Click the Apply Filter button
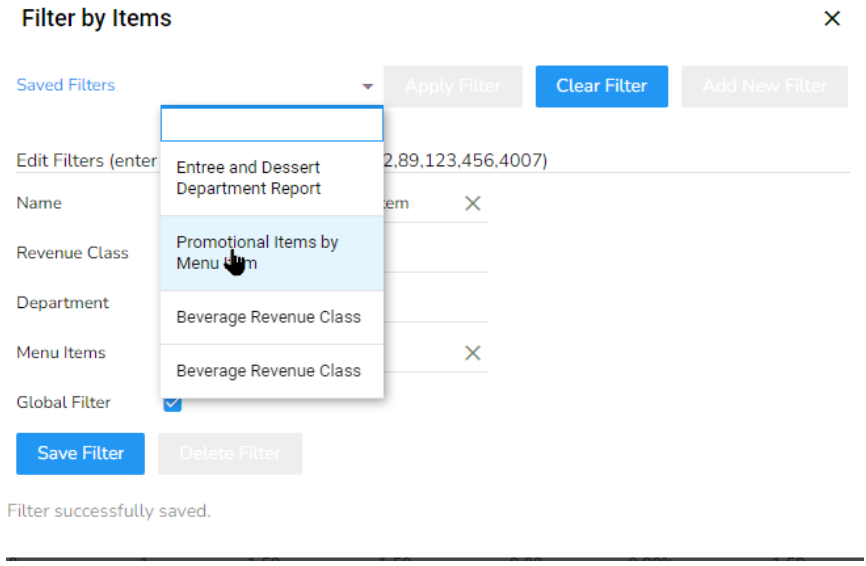866x566 pixels. click(452, 86)
